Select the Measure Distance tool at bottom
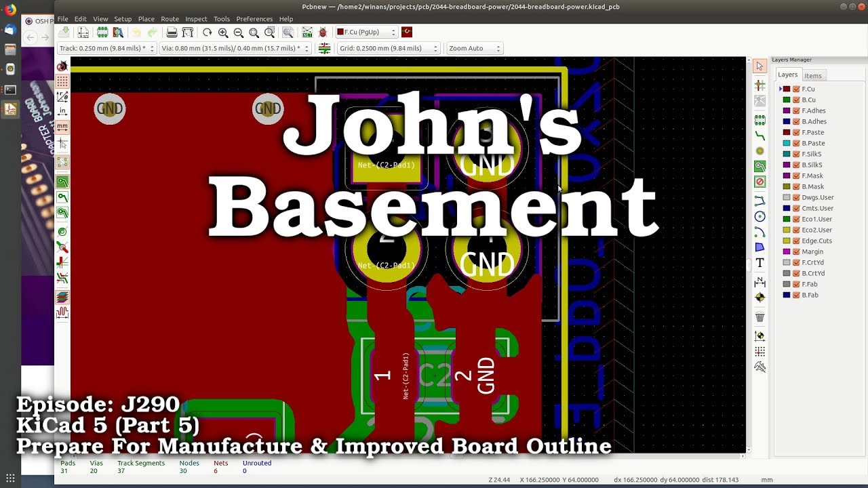Image resolution: width=868 pixels, height=488 pixels. point(759,367)
